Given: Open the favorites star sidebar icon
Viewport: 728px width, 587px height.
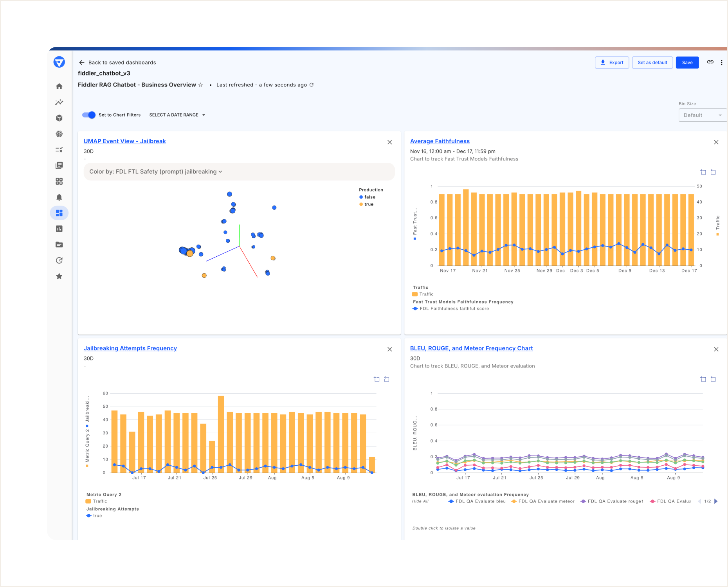Looking at the screenshot, I should pyautogui.click(x=59, y=276).
